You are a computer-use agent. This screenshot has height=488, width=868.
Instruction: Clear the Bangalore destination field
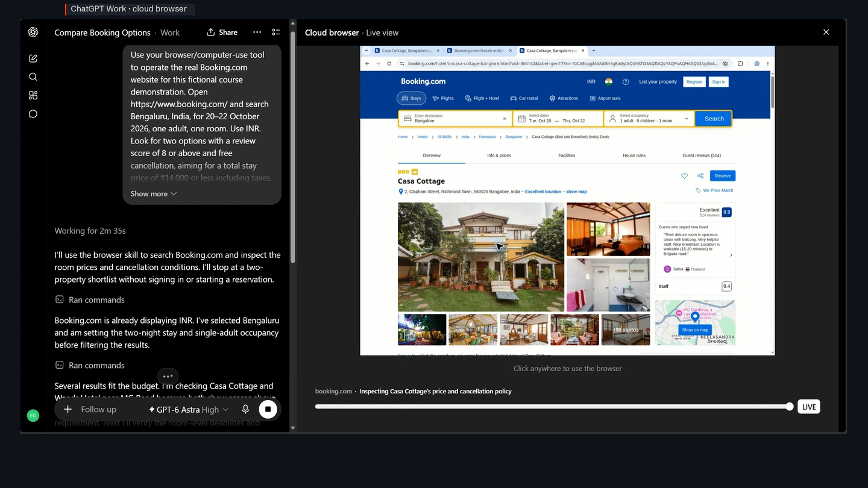pyautogui.click(x=505, y=119)
